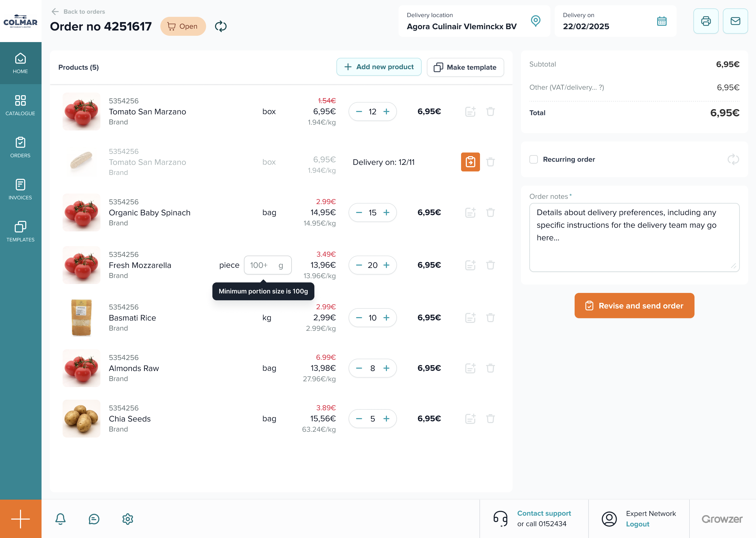Screen dimensions: 756x538
Task: Open delivery date calendar icon
Action: point(662,21)
